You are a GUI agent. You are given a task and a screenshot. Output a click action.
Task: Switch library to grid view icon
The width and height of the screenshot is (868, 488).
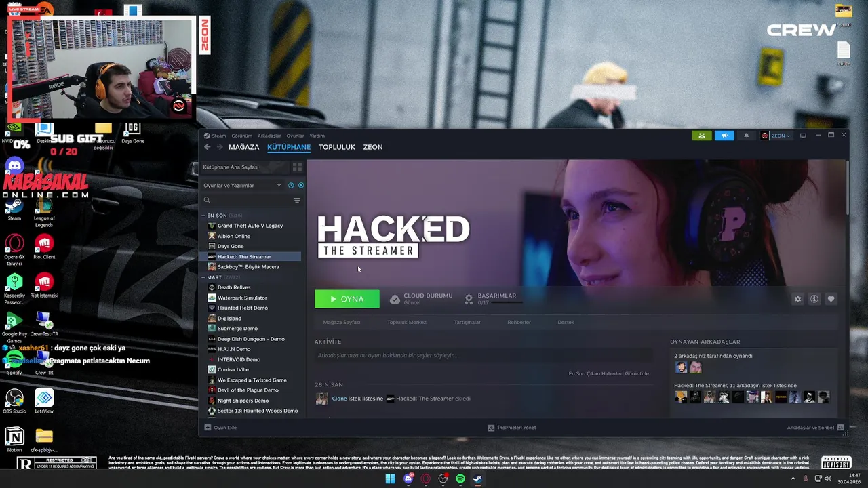(297, 167)
